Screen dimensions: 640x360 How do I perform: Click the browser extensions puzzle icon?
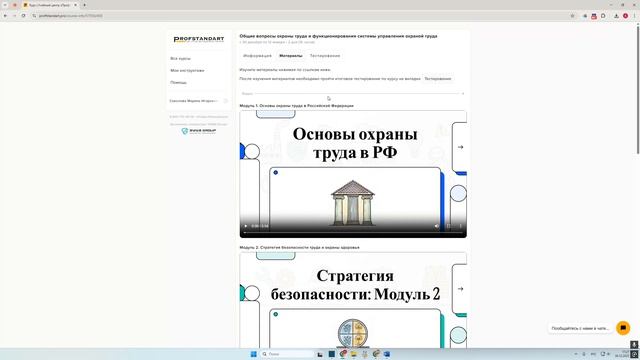(x=603, y=16)
